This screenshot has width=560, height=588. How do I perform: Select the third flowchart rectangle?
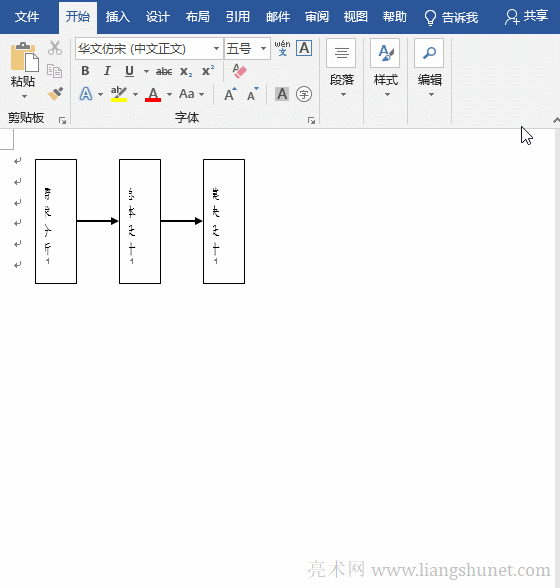coord(224,221)
